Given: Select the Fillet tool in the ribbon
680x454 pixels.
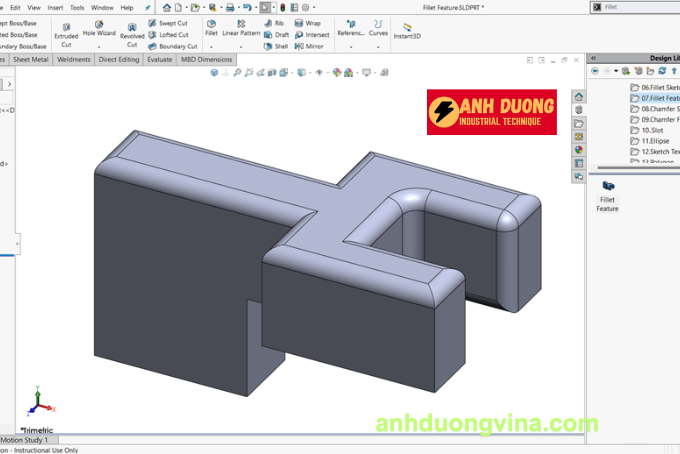Looking at the screenshot, I should (211, 27).
